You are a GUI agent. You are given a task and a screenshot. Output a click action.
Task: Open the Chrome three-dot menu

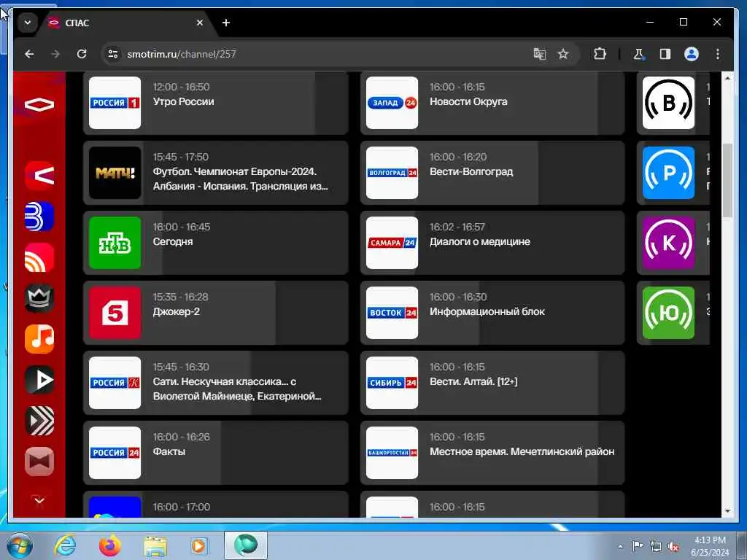tap(718, 54)
